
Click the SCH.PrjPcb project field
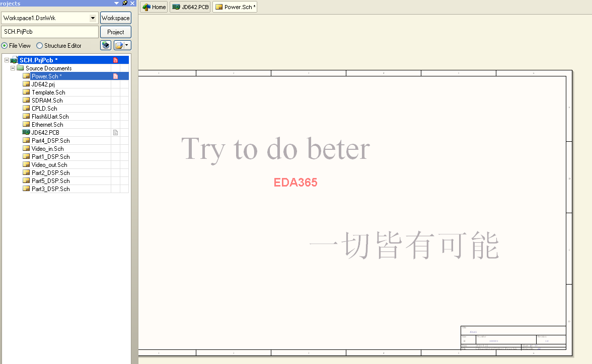pos(50,32)
